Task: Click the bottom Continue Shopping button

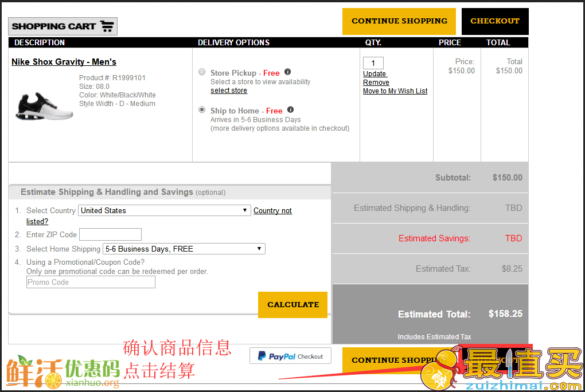Action: coord(399,360)
